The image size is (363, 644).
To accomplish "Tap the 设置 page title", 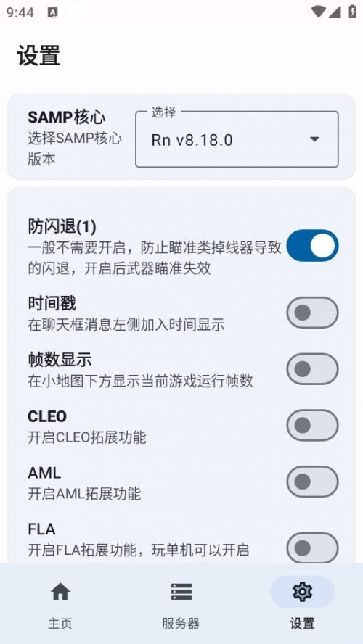I will coord(38,55).
